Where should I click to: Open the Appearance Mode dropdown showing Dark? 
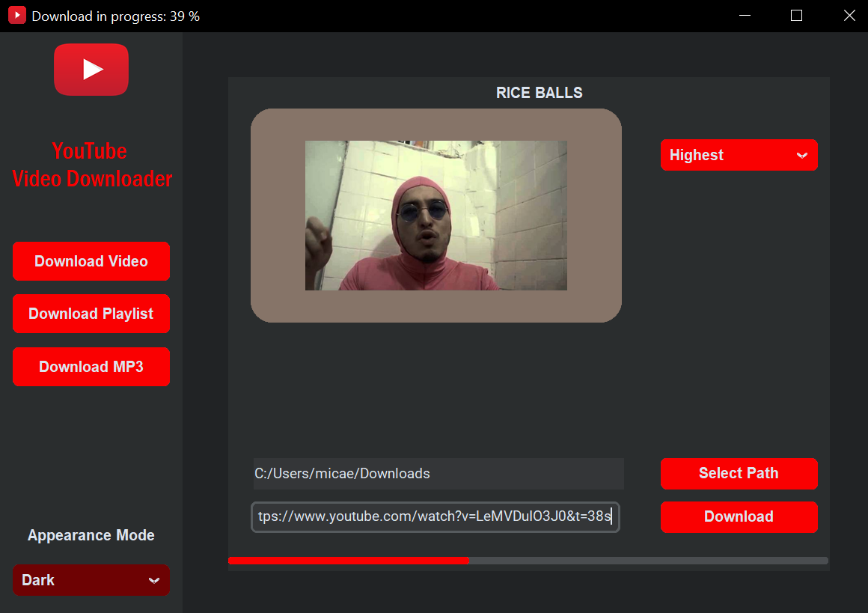(91, 579)
